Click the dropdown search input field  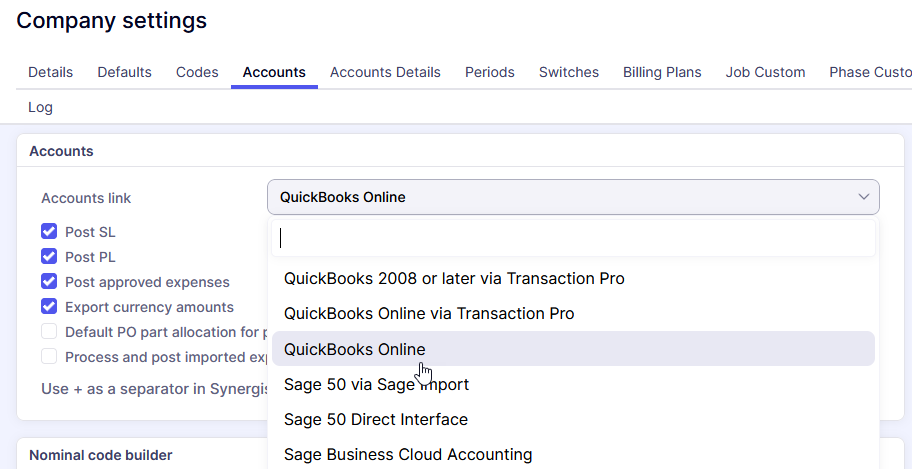tap(573, 238)
